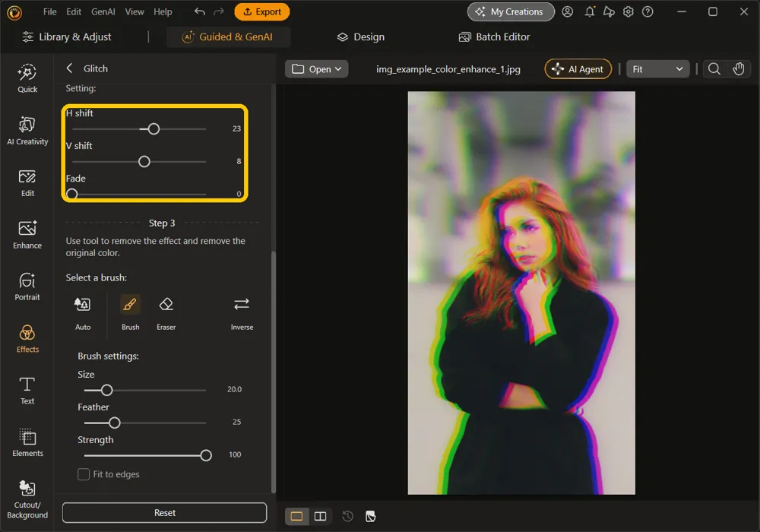The width and height of the screenshot is (760, 532).
Task: Click the glitch portrait preview image
Action: (x=521, y=293)
